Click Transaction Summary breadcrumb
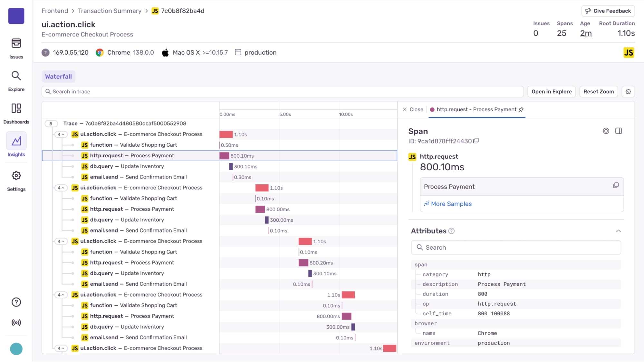 click(x=110, y=11)
